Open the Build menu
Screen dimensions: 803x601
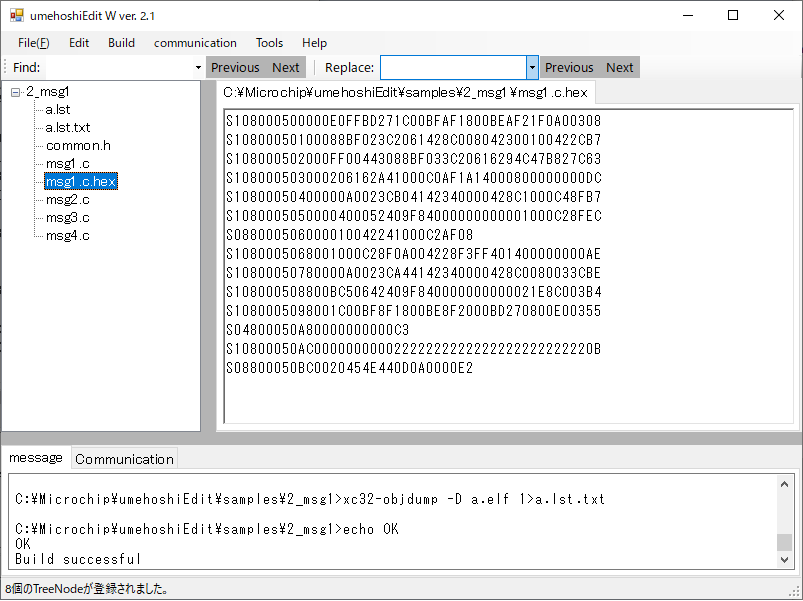coord(121,43)
